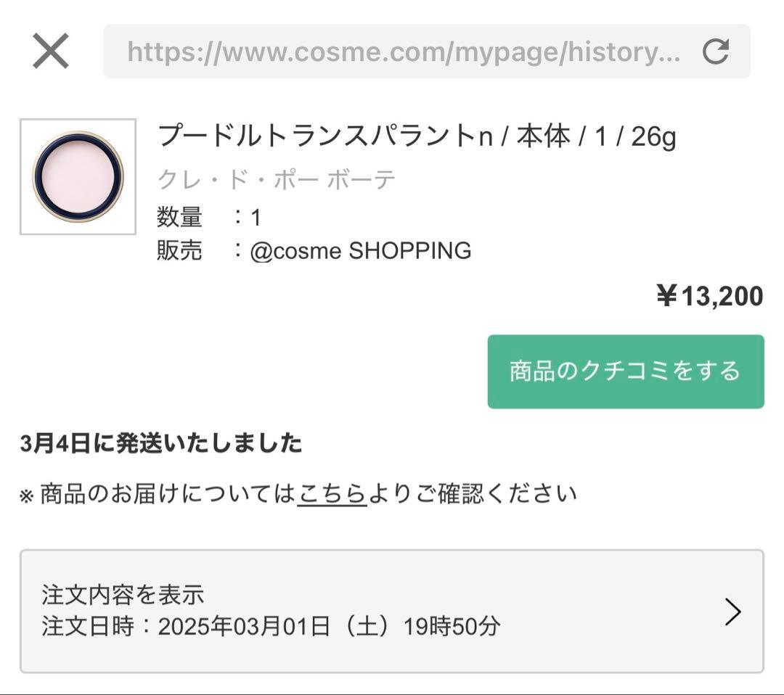Close the webview with the X icon

(49, 51)
